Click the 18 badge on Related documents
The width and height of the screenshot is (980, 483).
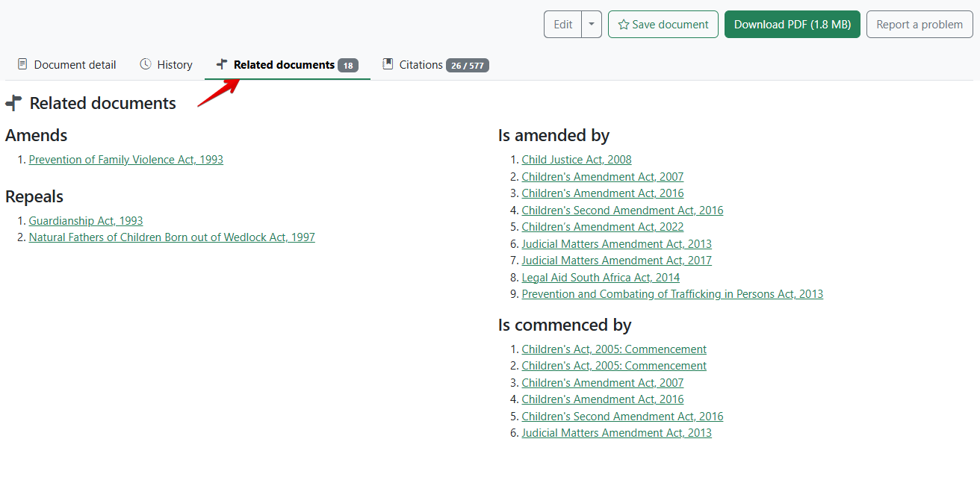click(347, 66)
